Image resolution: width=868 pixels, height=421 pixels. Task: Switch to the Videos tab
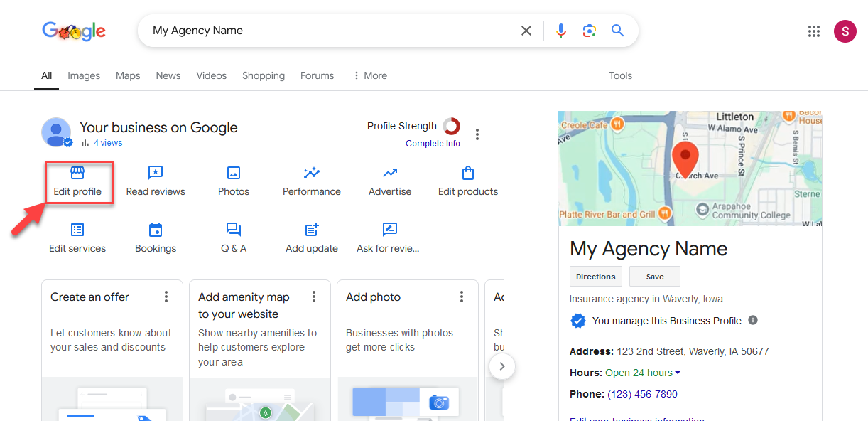pos(212,75)
